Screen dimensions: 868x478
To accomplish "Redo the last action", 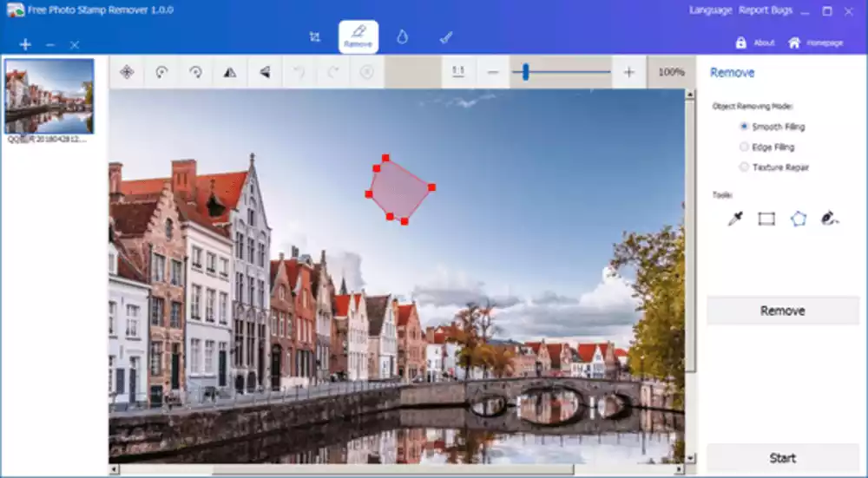I will point(333,72).
